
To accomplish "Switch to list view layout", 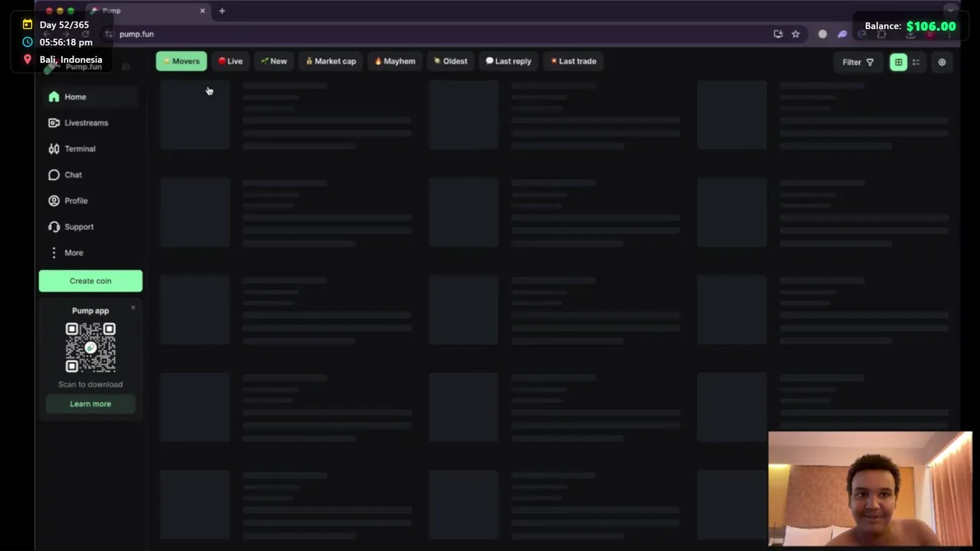I will [x=916, y=62].
